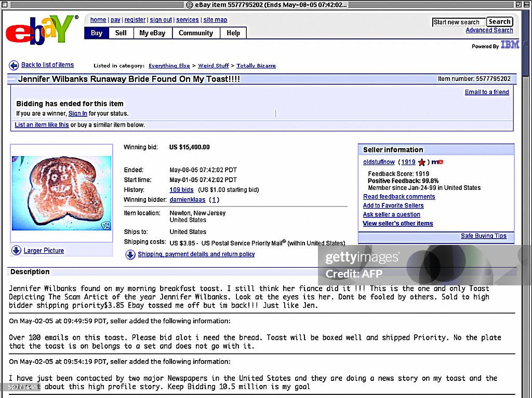Go to the home link
The width and height of the screenshot is (532, 398).
[x=98, y=20]
